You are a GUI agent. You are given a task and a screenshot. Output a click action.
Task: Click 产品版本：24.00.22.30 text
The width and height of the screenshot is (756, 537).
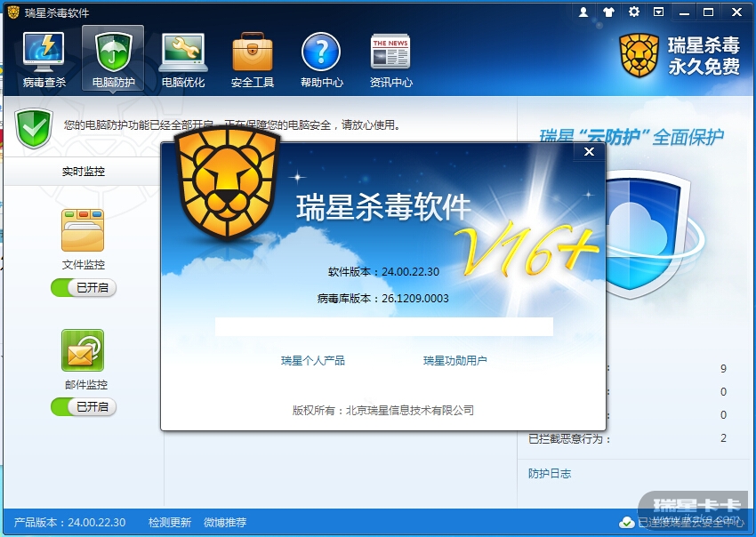pos(70,523)
